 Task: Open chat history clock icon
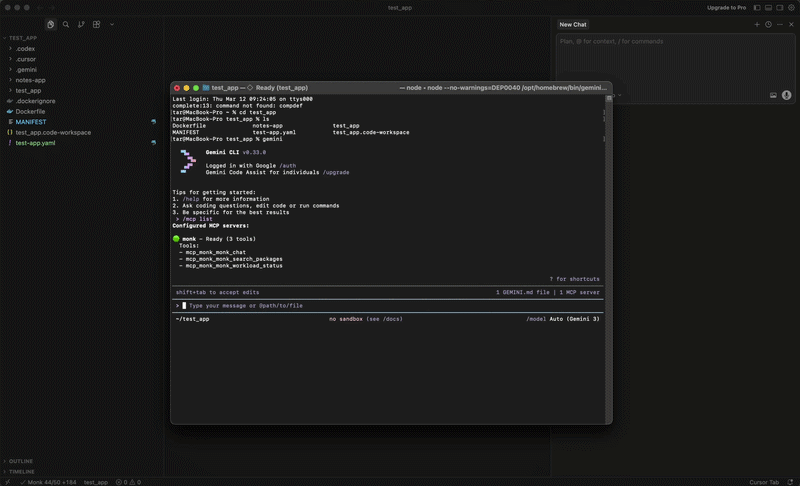(x=768, y=24)
